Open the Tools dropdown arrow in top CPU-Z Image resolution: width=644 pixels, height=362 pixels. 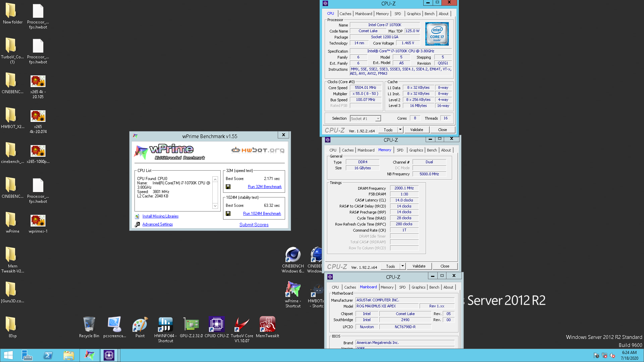coord(400,130)
